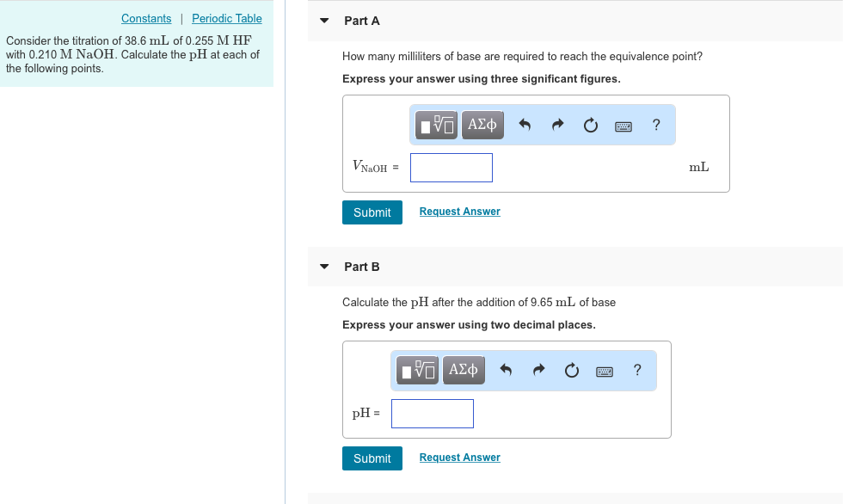This screenshot has height=504, width=860.
Task: Collapse the Part A section
Action: point(323,21)
